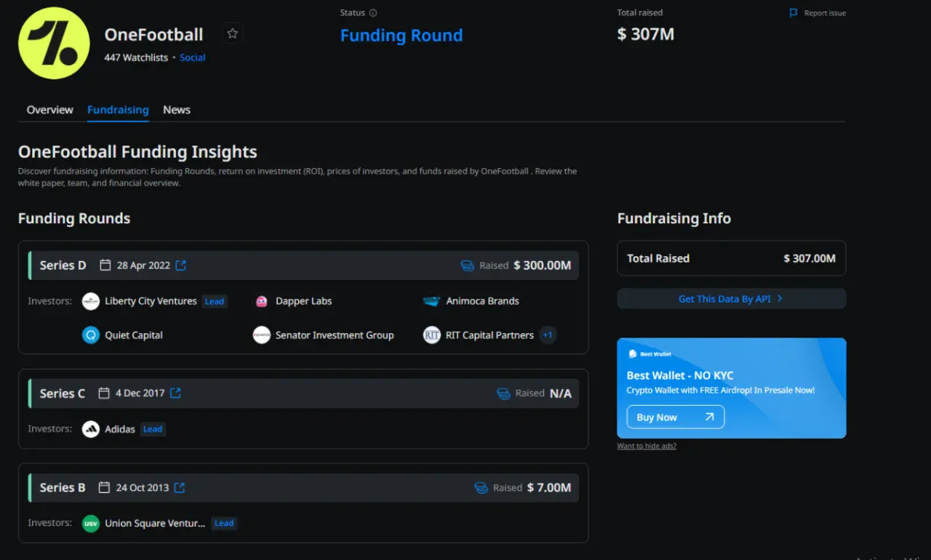The width and height of the screenshot is (931, 560).
Task: Click the 24 Oct 2013 date
Action: (x=143, y=488)
